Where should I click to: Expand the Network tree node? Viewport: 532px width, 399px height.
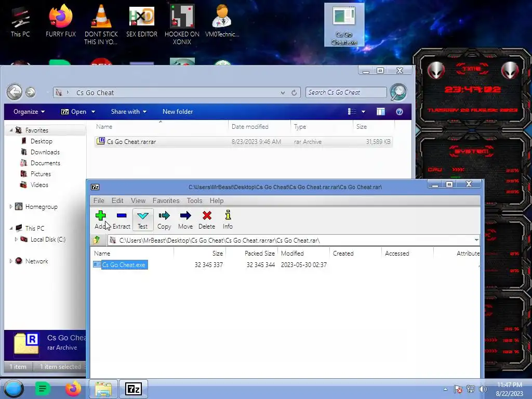[10, 261]
